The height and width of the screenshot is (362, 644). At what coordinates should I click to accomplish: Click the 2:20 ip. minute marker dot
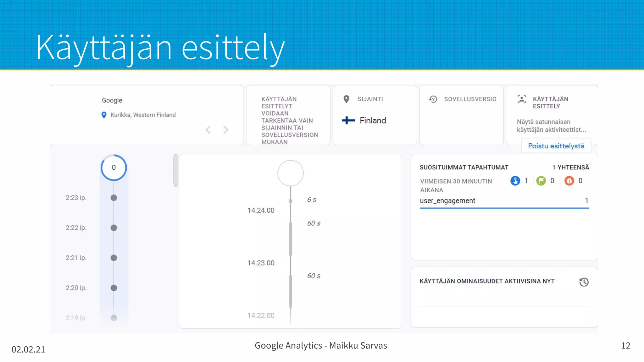tap(114, 288)
